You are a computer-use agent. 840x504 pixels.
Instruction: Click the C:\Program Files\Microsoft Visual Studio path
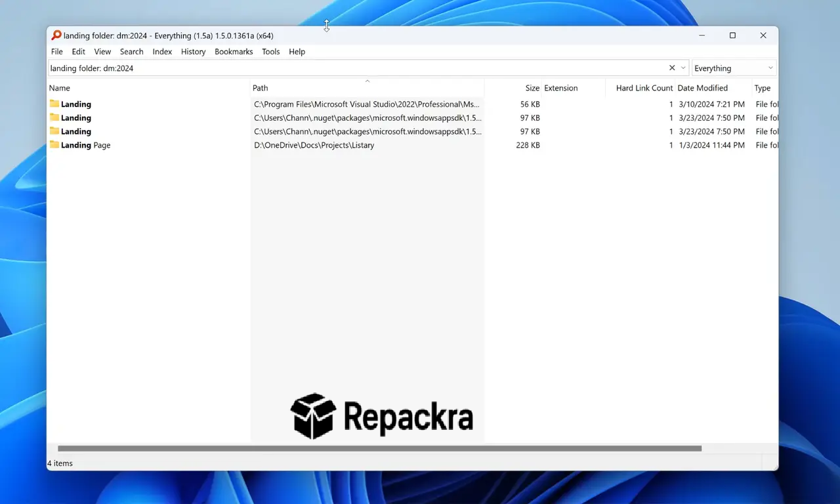click(x=367, y=104)
